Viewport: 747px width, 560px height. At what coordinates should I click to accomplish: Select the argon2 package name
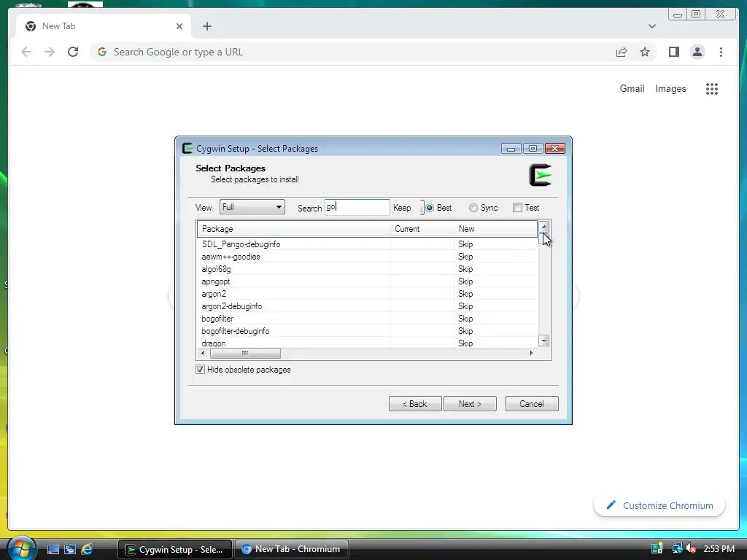pyautogui.click(x=214, y=293)
